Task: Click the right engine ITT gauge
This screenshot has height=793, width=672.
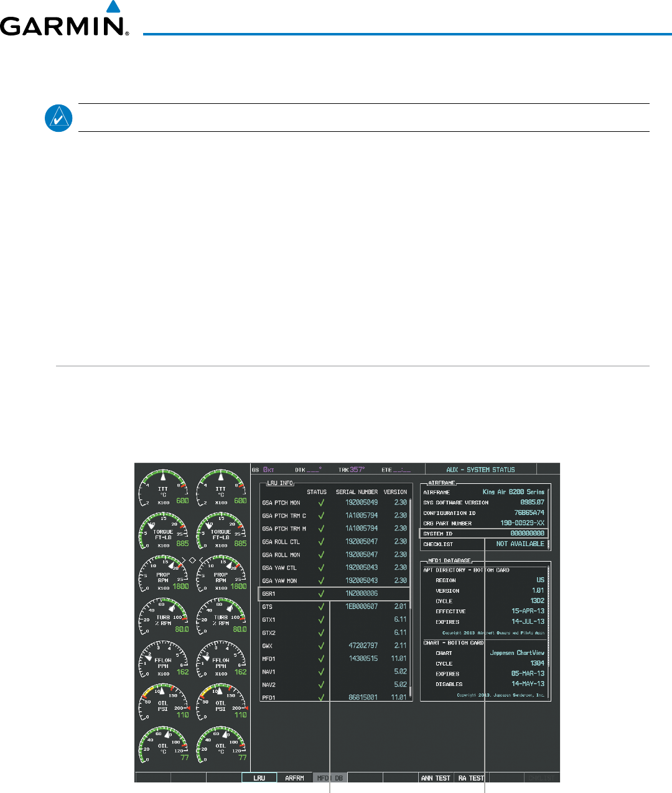Action: point(222,488)
